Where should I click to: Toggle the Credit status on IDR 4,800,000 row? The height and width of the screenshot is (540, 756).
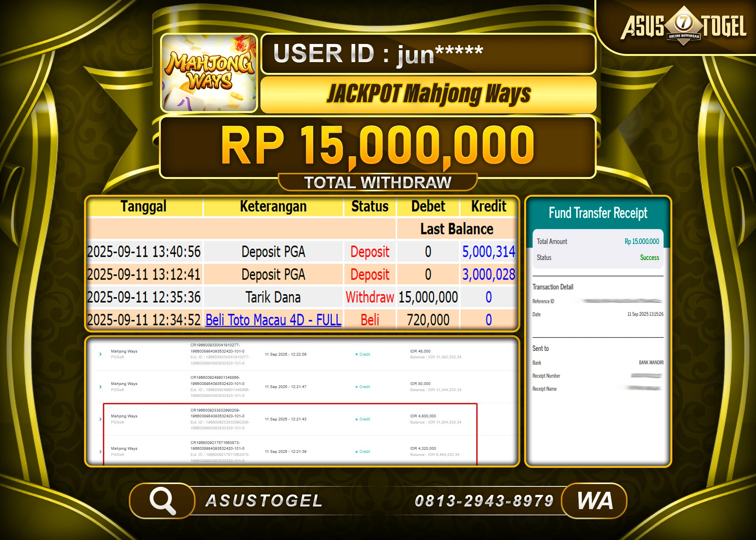pyautogui.click(x=357, y=419)
